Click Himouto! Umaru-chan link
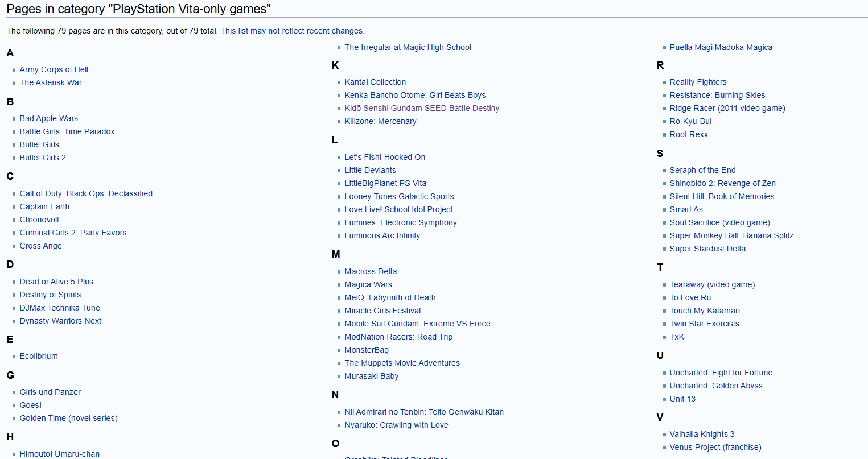 (x=60, y=454)
